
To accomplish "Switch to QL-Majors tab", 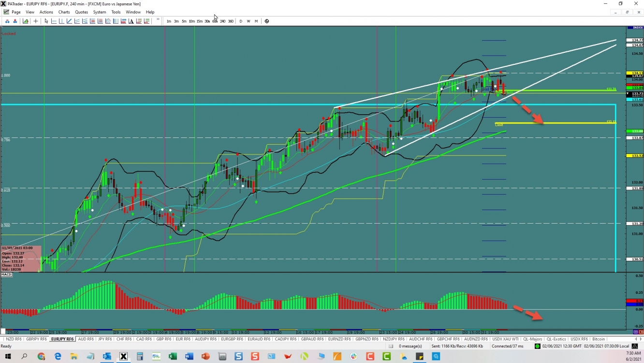I will (x=532, y=339).
